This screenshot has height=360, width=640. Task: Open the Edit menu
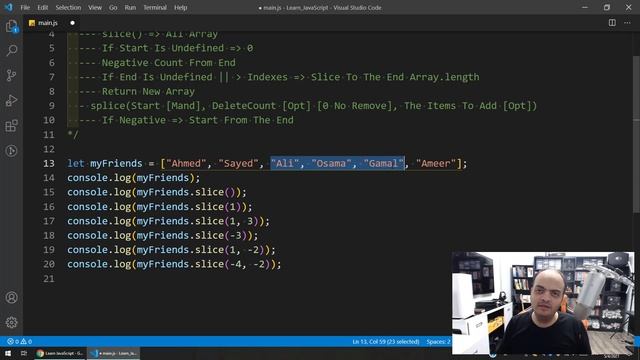42,7
